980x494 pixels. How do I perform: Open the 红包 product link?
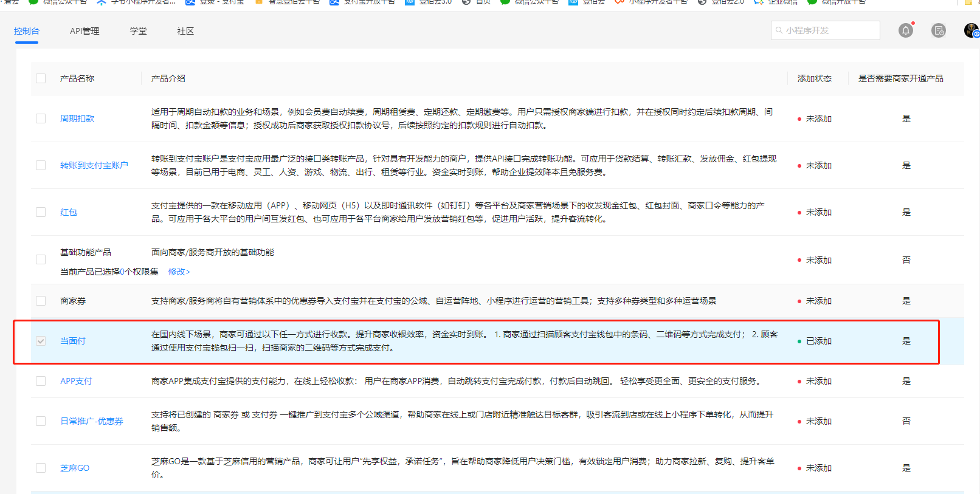point(69,212)
